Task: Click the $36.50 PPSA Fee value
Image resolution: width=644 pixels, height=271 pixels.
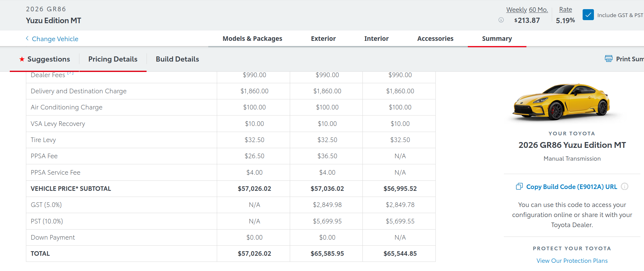Action: [x=327, y=156]
